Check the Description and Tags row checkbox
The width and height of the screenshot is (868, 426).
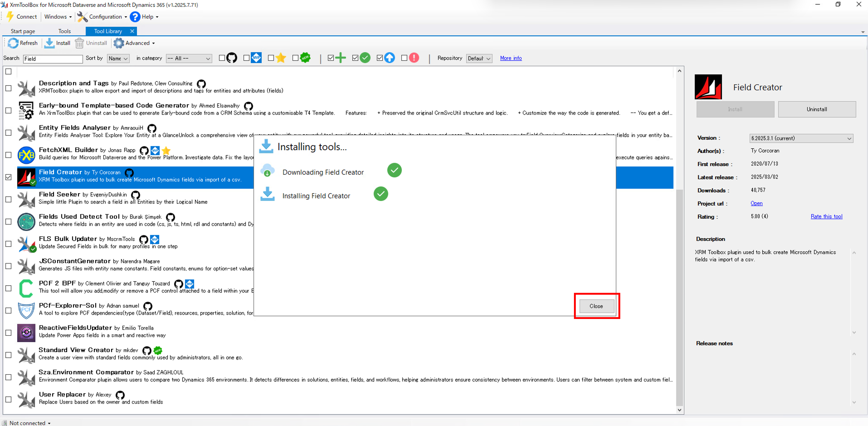pos(8,88)
